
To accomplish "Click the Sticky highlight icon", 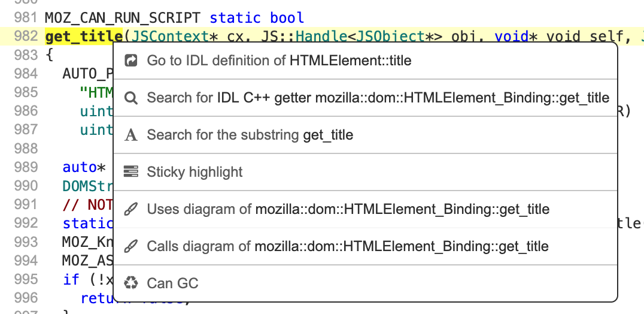I will point(130,172).
